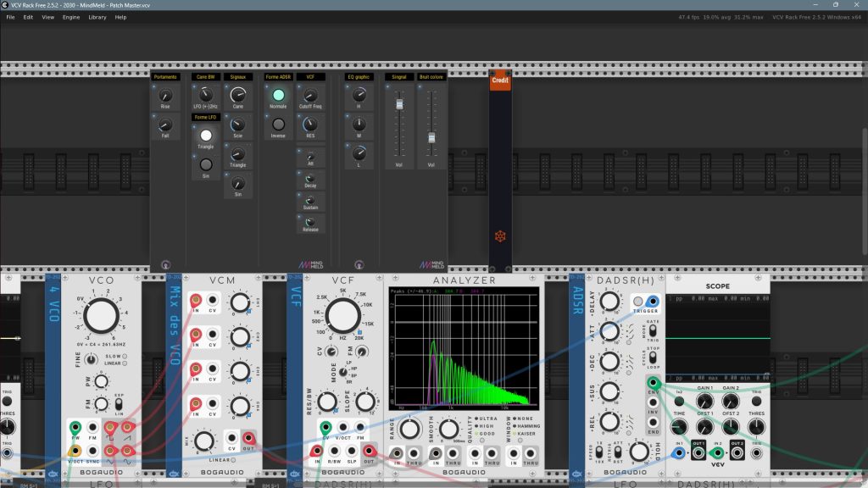Toggle the VCO SLOW mode button
868x488 pixels.
click(125, 357)
